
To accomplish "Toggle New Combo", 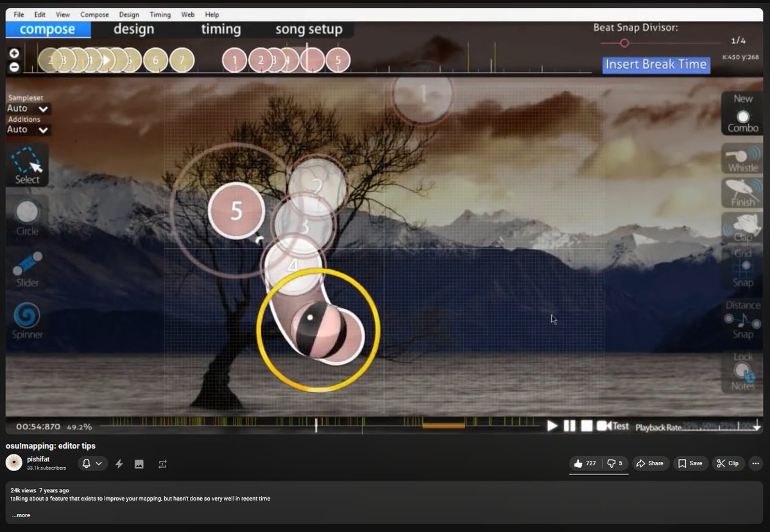I will [x=742, y=113].
